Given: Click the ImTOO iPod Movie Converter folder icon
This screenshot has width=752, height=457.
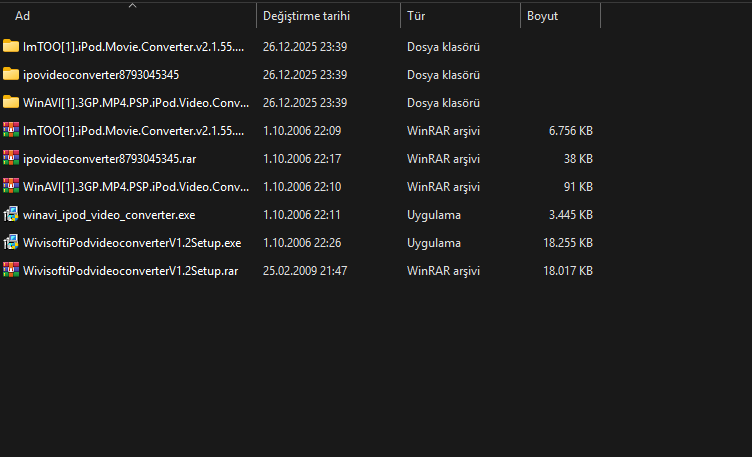Looking at the screenshot, I should [x=11, y=47].
